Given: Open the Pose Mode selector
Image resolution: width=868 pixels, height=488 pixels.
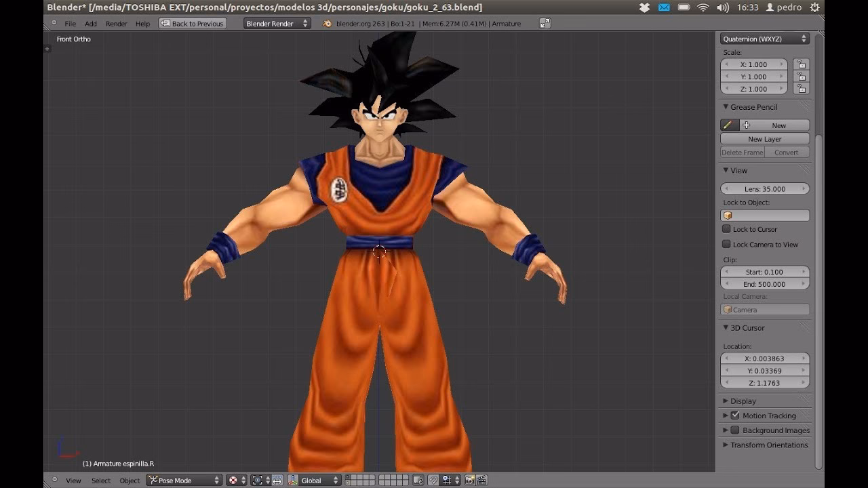Looking at the screenshot, I should tap(184, 480).
